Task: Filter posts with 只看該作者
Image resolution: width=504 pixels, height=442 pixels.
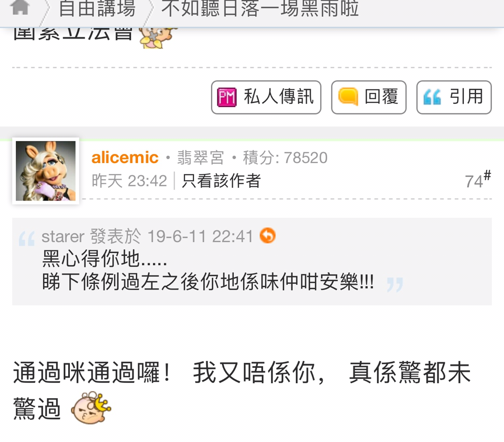Action: 221,180
